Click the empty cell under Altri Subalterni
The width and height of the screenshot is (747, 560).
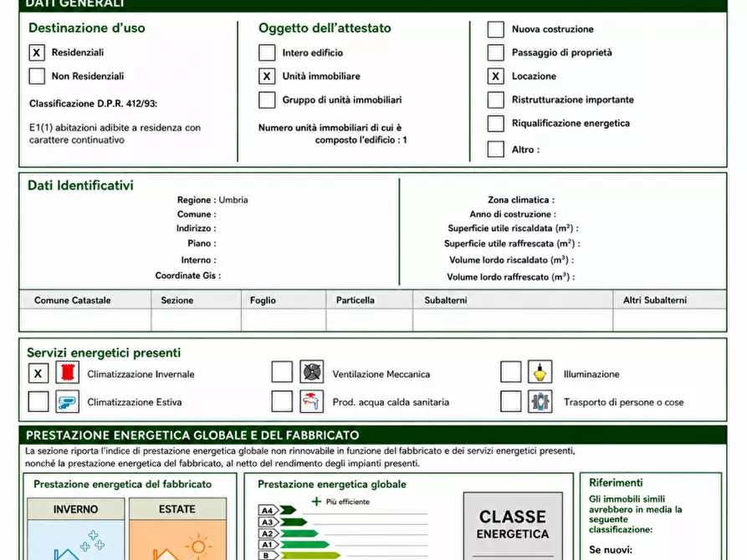click(670, 319)
